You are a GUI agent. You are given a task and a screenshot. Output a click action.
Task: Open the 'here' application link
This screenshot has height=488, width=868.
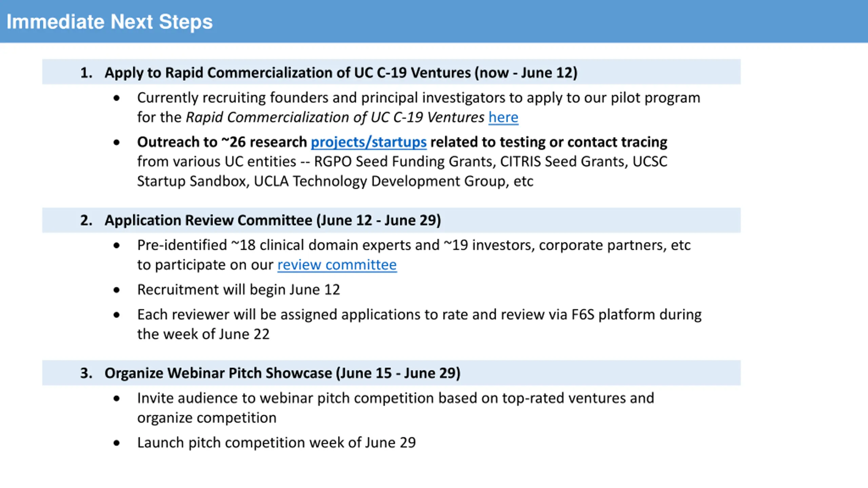503,117
